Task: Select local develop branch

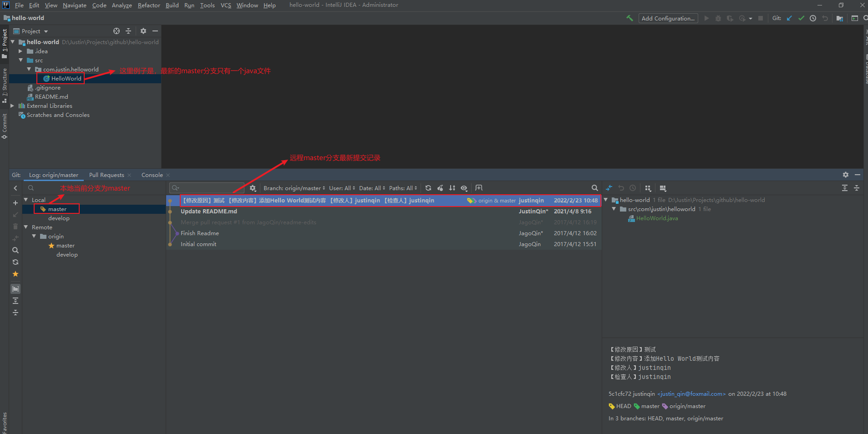Action: coord(59,218)
